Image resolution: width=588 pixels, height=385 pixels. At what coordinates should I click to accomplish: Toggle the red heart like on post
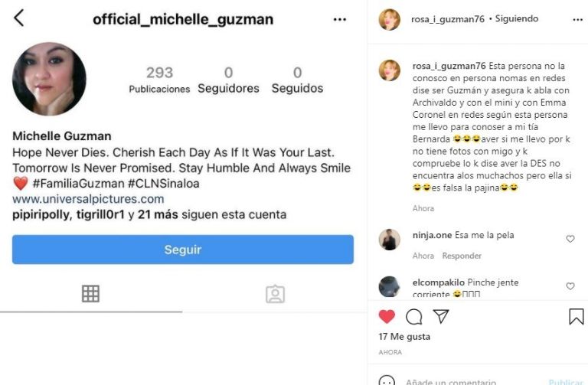[x=387, y=317]
